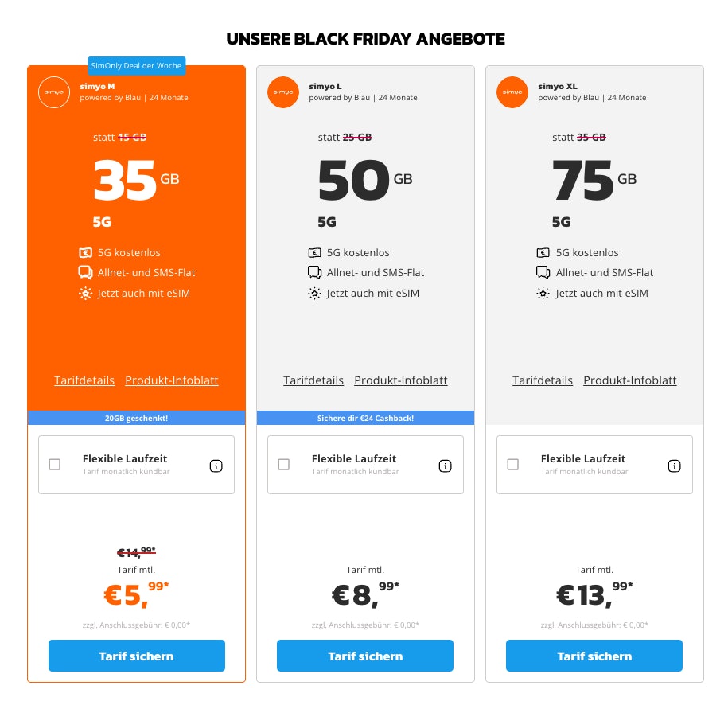Enable Flexible Laufzeit for simyo M
728x709 pixels.
pyautogui.click(x=55, y=465)
